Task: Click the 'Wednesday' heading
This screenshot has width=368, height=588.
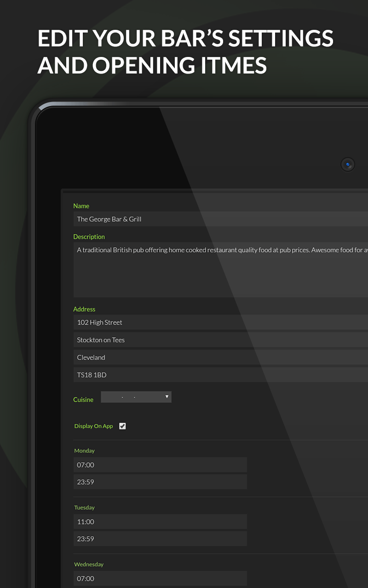Action: pyautogui.click(x=89, y=565)
